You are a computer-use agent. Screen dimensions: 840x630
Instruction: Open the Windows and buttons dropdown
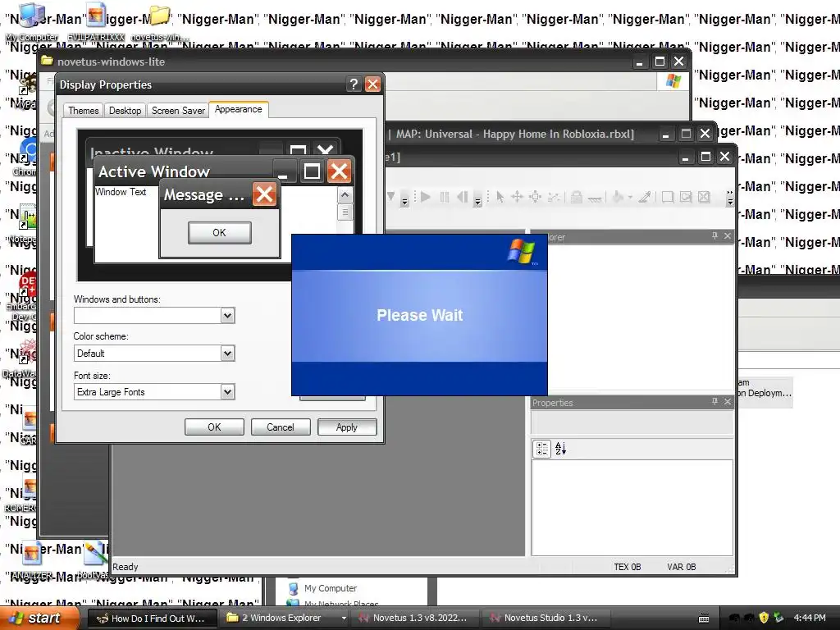228,316
